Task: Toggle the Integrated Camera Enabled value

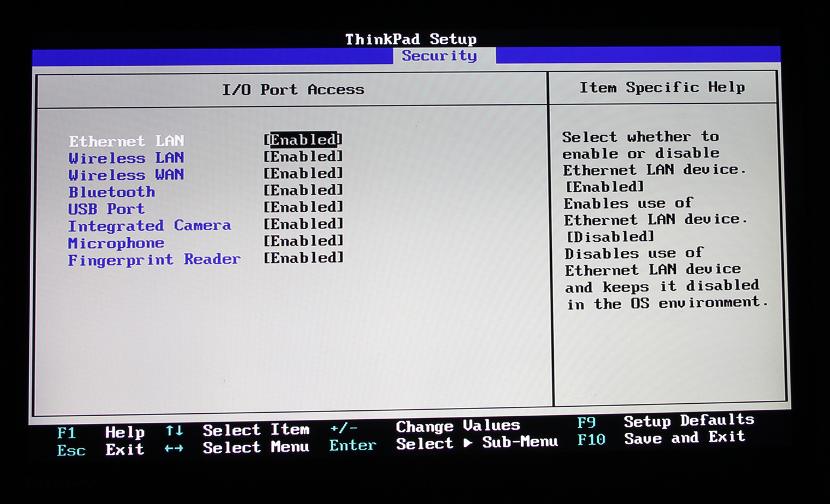Action: click(x=303, y=224)
